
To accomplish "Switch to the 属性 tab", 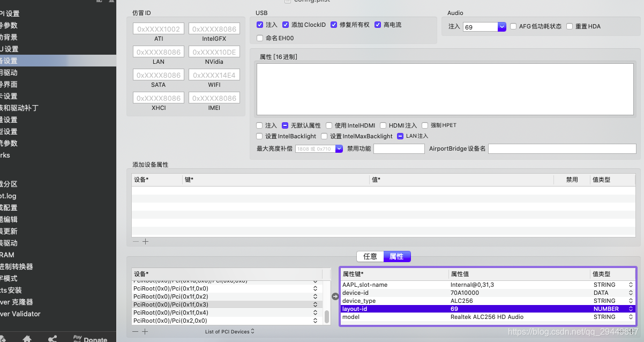I will 397,256.
